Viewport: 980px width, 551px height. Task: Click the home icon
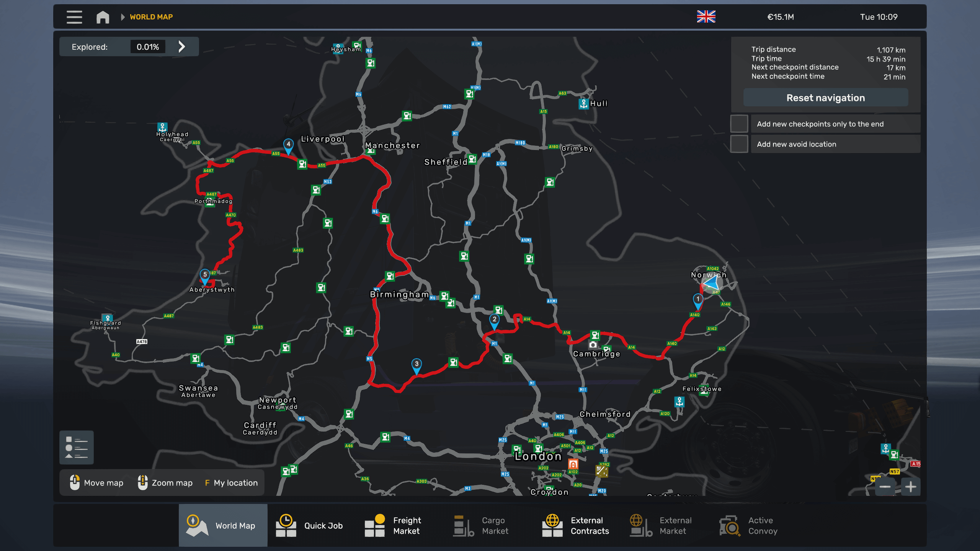103,17
